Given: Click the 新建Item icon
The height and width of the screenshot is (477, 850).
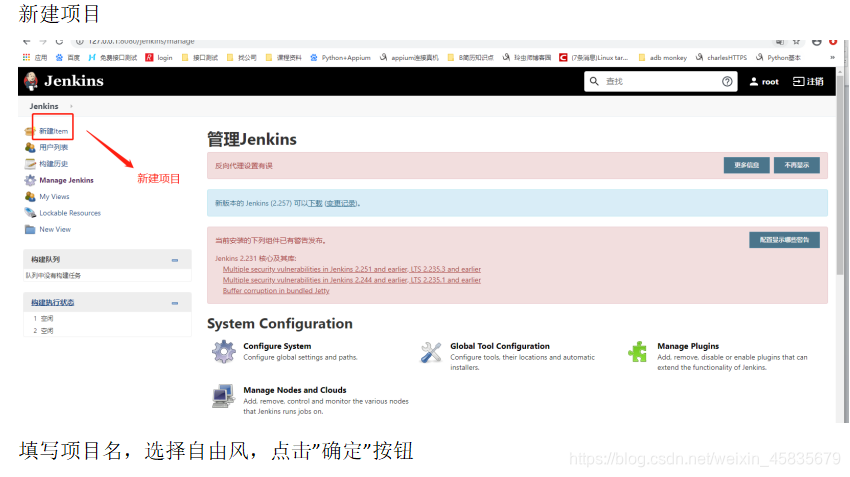Looking at the screenshot, I should 30,131.
